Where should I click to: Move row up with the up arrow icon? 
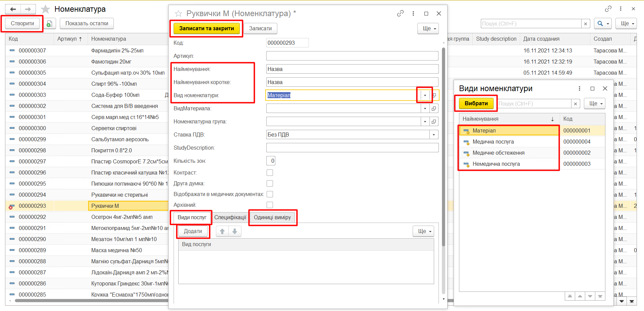click(x=222, y=231)
